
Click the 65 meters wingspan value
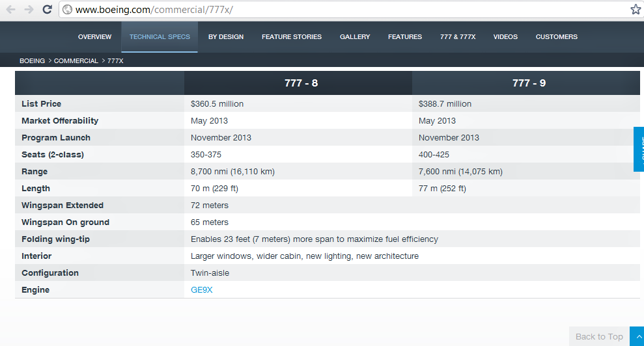click(x=210, y=222)
